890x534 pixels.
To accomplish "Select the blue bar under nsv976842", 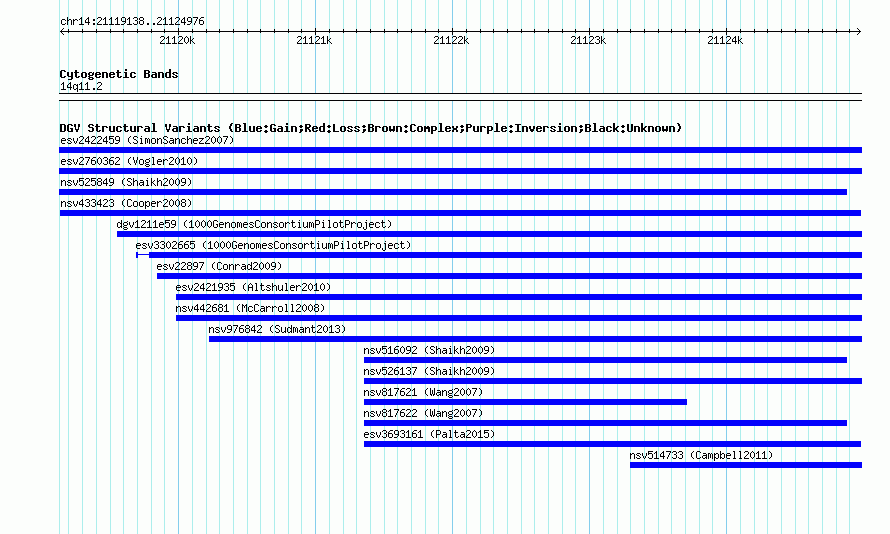I will (x=535, y=339).
